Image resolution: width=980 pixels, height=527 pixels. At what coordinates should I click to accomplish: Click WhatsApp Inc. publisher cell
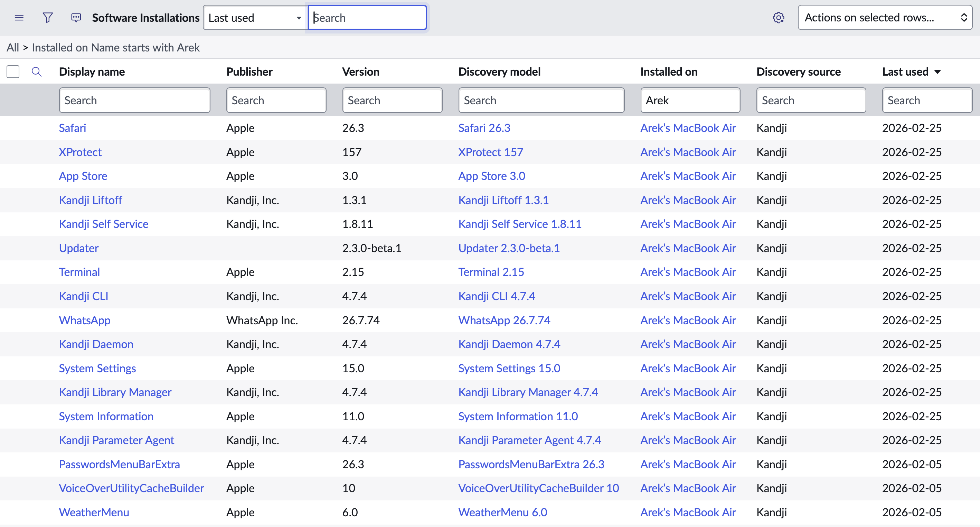click(262, 320)
